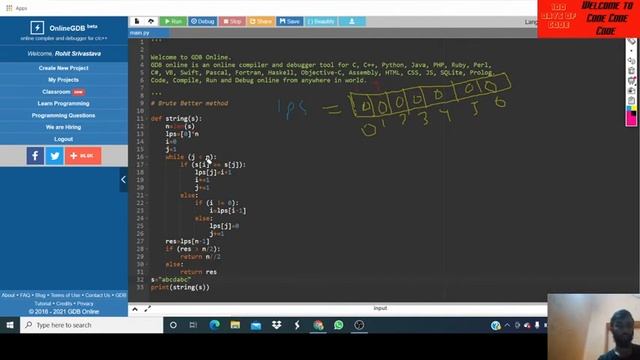Open File Explorer from taskbar
640x360 pixels.
235,325
